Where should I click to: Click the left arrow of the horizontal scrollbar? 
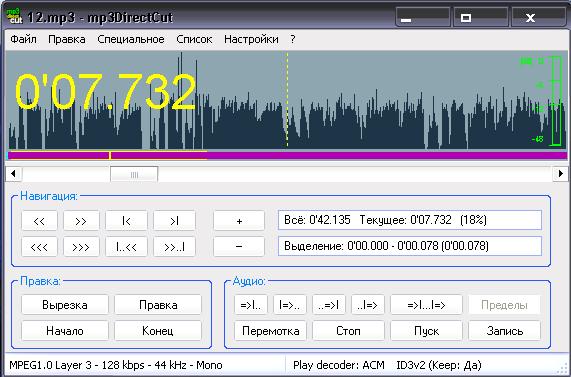point(14,174)
